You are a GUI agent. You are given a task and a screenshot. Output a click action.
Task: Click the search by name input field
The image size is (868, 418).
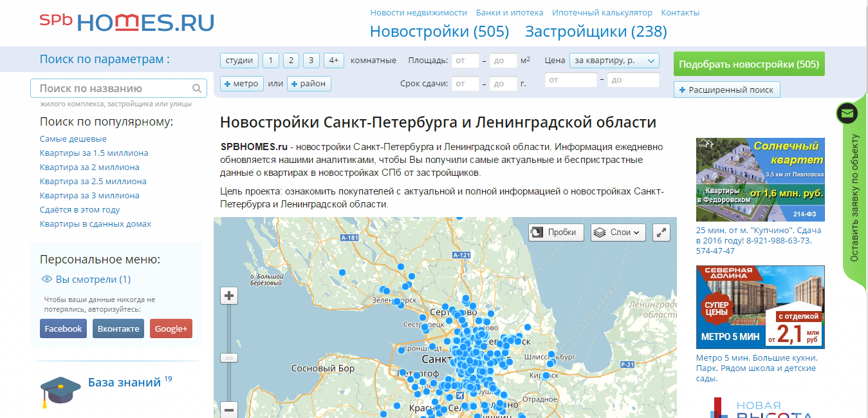coord(113,89)
